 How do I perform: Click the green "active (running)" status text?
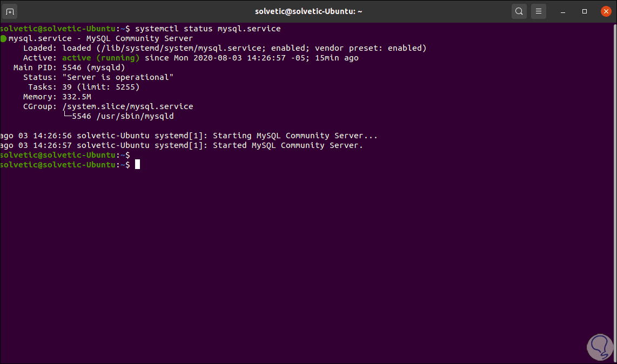[x=101, y=58]
